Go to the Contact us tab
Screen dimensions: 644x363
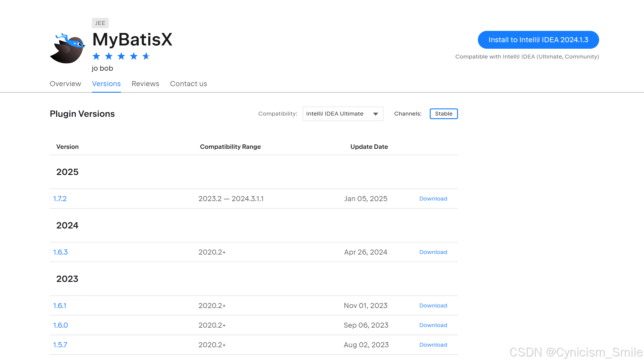(x=188, y=84)
